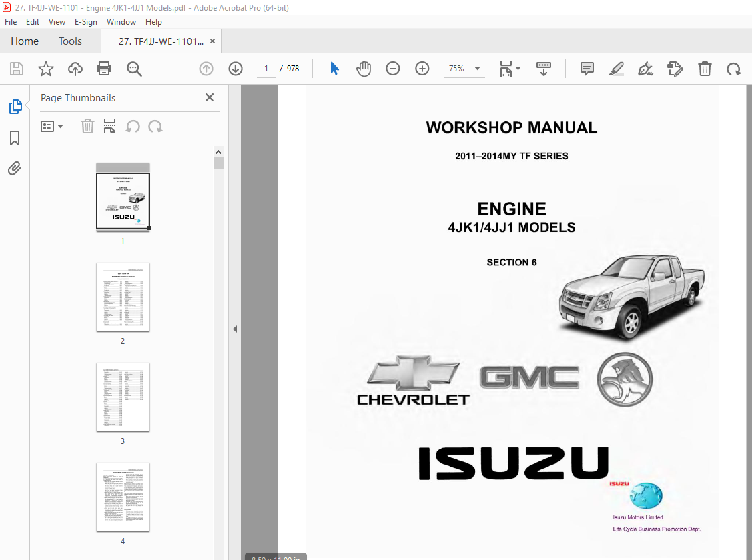Screen dimensions: 752x560
Task: Click the 4JK1/4JJ1 MODELS text
Action: point(512,227)
